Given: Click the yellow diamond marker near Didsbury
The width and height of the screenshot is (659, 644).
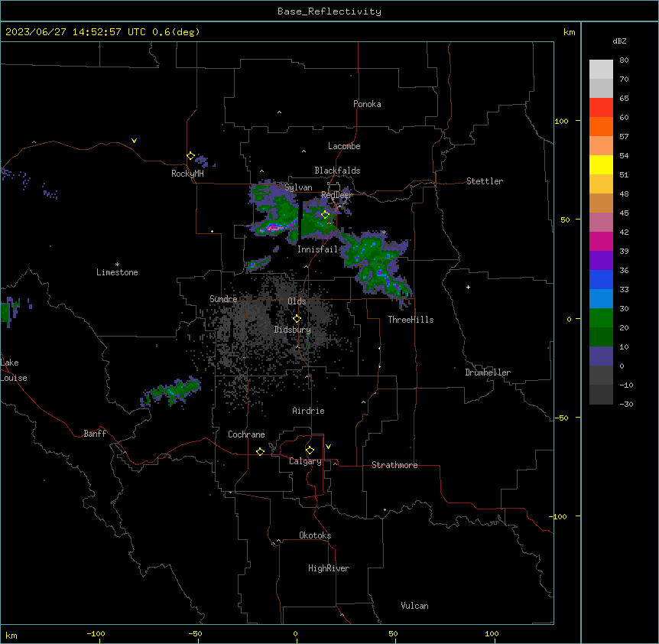Looking at the screenshot, I should pyautogui.click(x=297, y=319).
